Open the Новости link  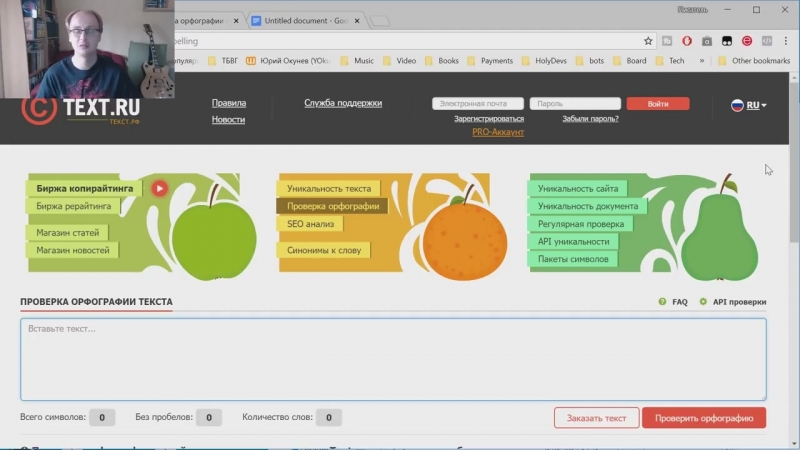(228, 119)
